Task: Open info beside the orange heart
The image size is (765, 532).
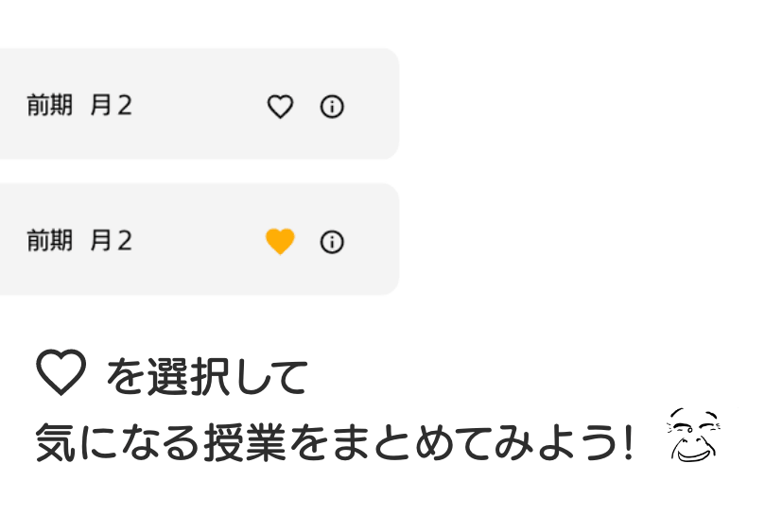Action: tap(332, 242)
